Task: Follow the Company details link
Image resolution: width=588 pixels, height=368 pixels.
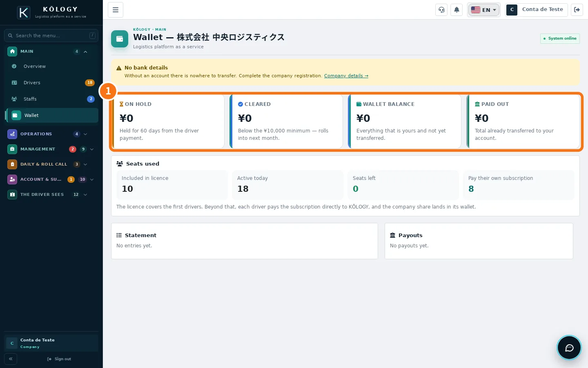Action: coord(346,76)
